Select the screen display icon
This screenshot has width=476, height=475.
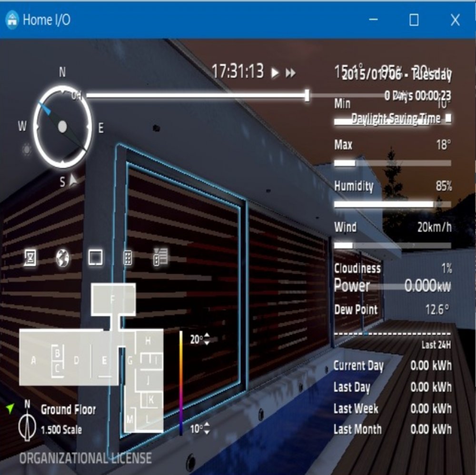(95, 258)
